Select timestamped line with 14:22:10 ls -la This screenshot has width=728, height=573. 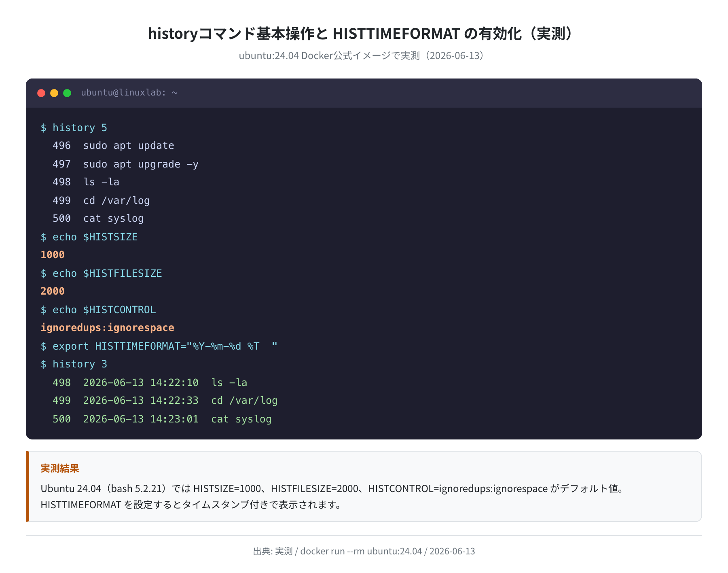coord(150,382)
